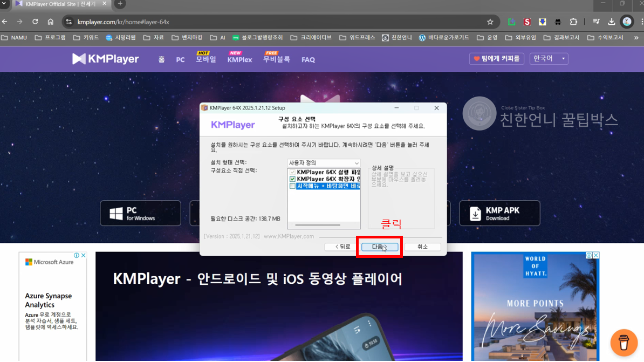Screen dimensions: 644x362
Task: Reload the page with refresh icon
Action: pos(35,22)
